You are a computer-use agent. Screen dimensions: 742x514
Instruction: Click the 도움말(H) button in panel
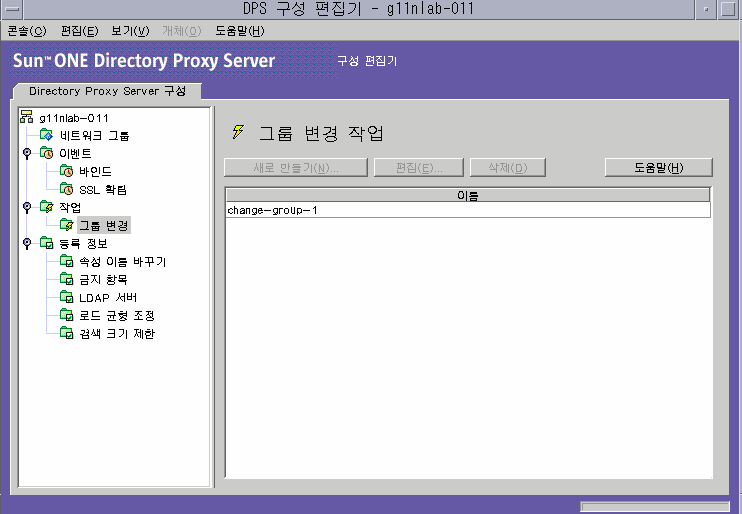click(659, 168)
